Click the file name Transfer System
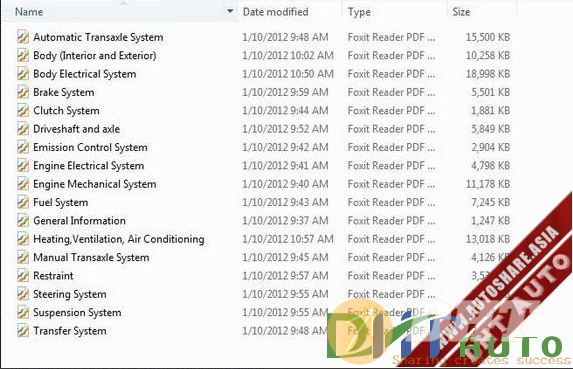Viewport: 573px width, 369px height. pos(70,331)
